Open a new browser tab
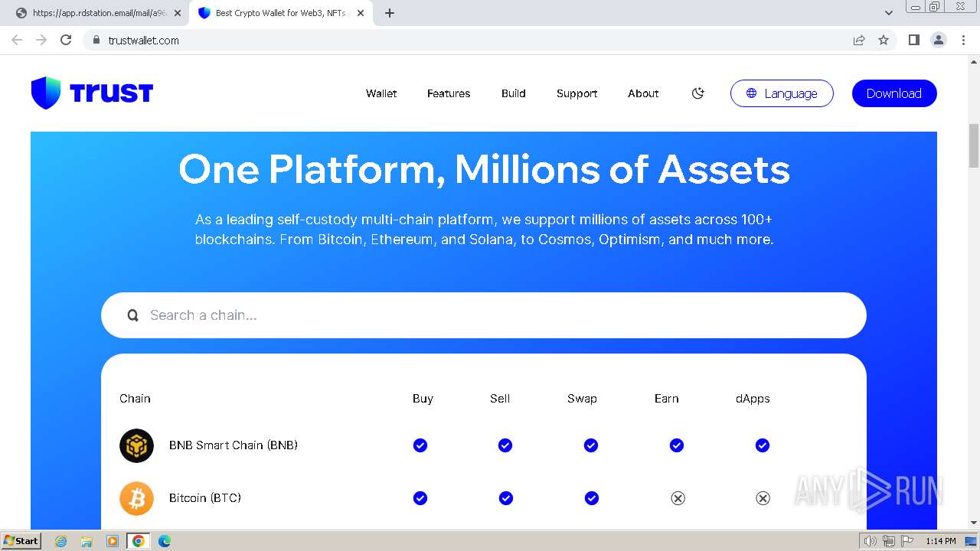 click(x=390, y=13)
